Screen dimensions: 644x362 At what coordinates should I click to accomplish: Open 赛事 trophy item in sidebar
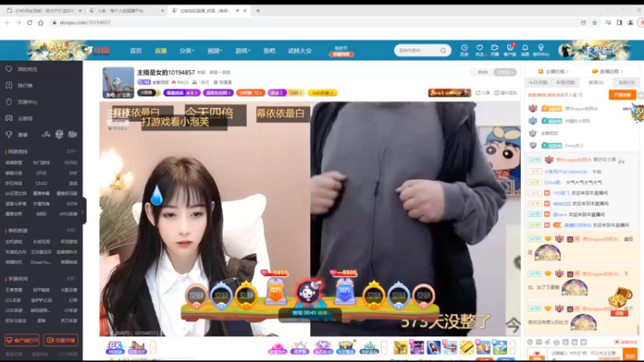click(16, 134)
